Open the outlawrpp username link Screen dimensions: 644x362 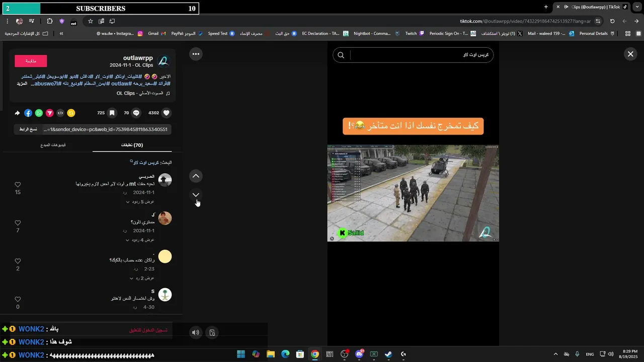click(138, 58)
